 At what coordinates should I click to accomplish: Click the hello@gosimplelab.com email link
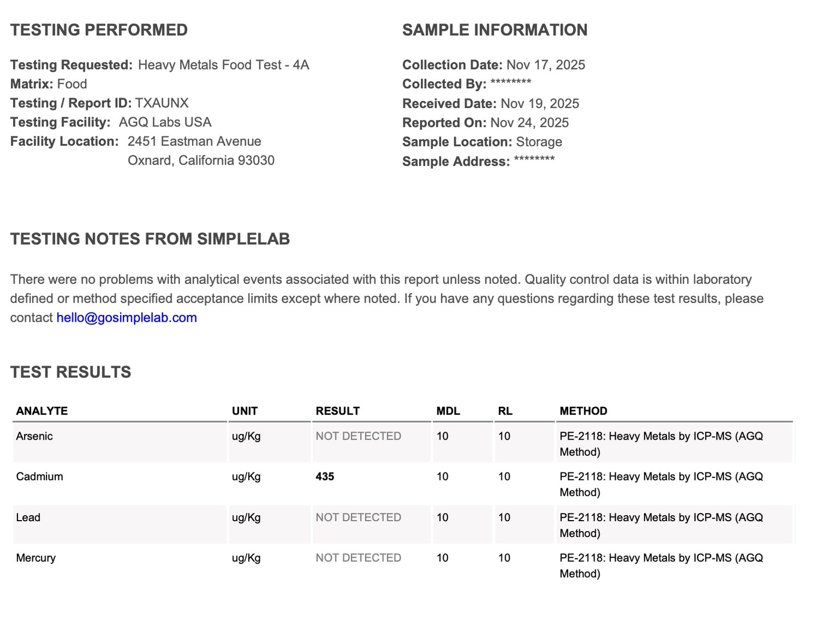(x=127, y=318)
